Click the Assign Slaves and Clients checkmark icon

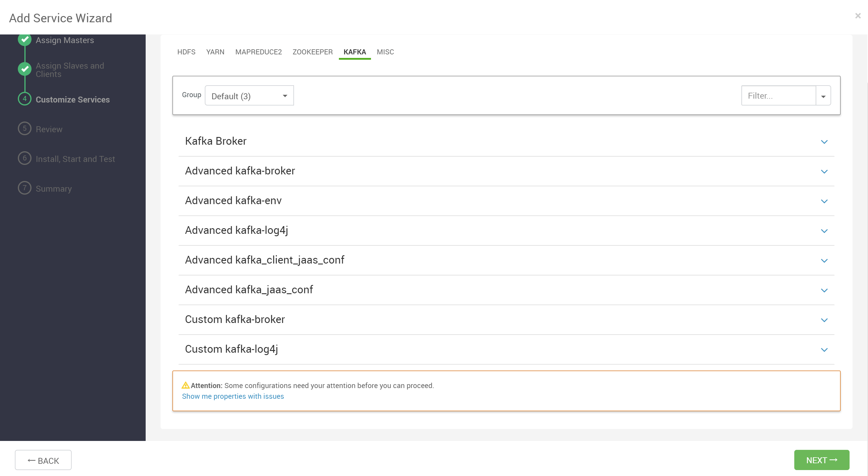click(x=25, y=69)
